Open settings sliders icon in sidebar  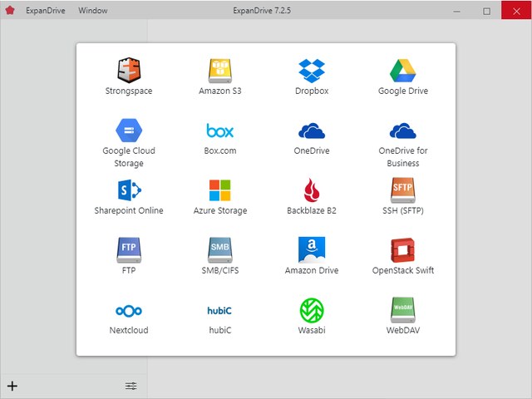tap(131, 386)
